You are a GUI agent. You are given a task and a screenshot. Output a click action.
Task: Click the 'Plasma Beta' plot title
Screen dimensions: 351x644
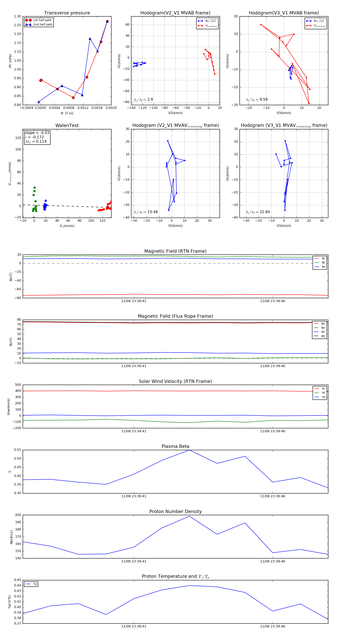[x=175, y=447]
